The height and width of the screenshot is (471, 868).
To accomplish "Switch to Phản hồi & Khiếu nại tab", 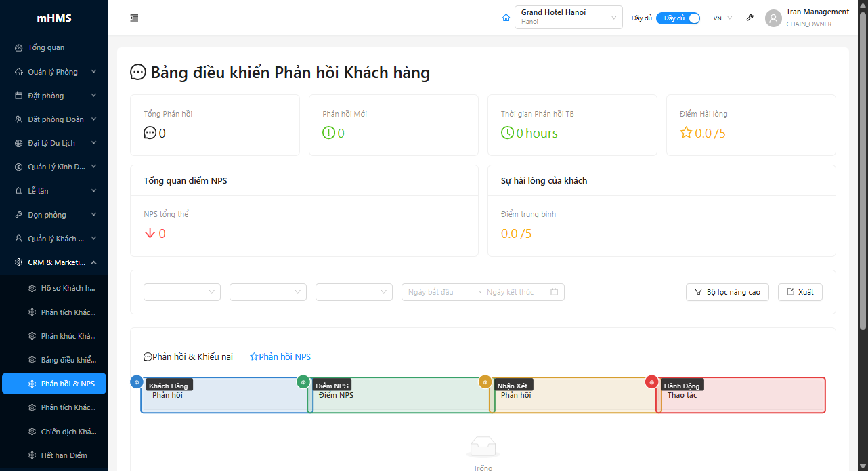I will [x=188, y=356].
